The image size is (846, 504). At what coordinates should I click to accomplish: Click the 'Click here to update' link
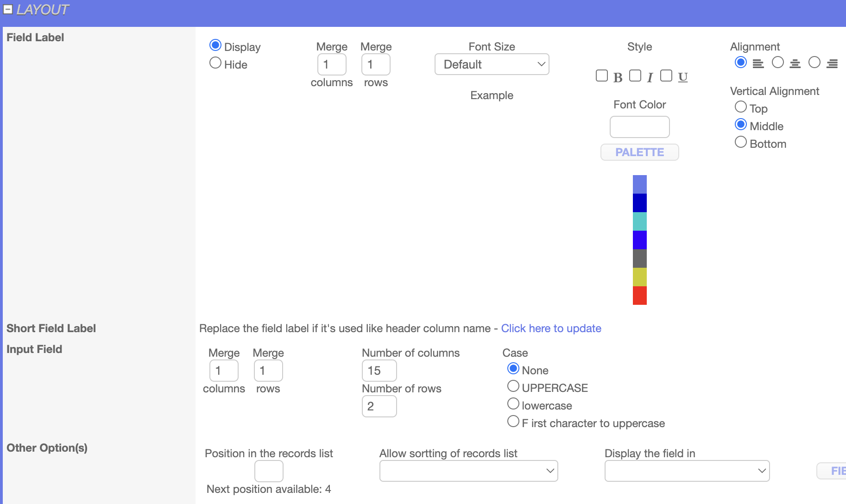[x=551, y=328]
